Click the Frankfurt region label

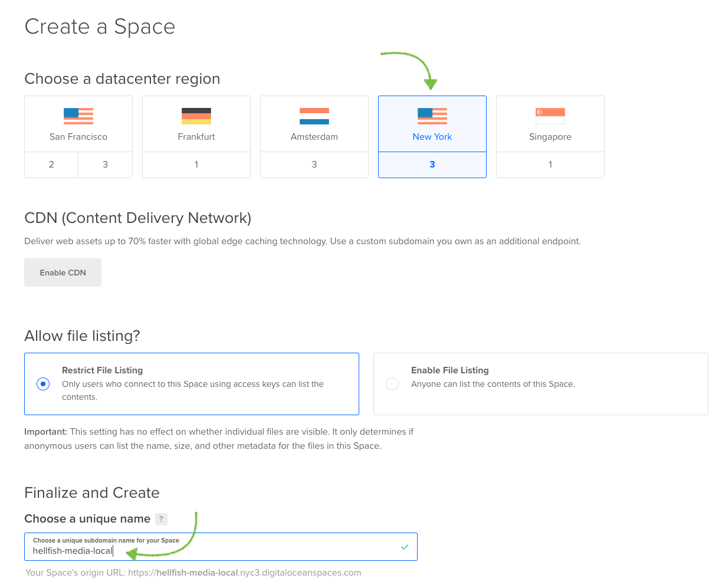(196, 137)
